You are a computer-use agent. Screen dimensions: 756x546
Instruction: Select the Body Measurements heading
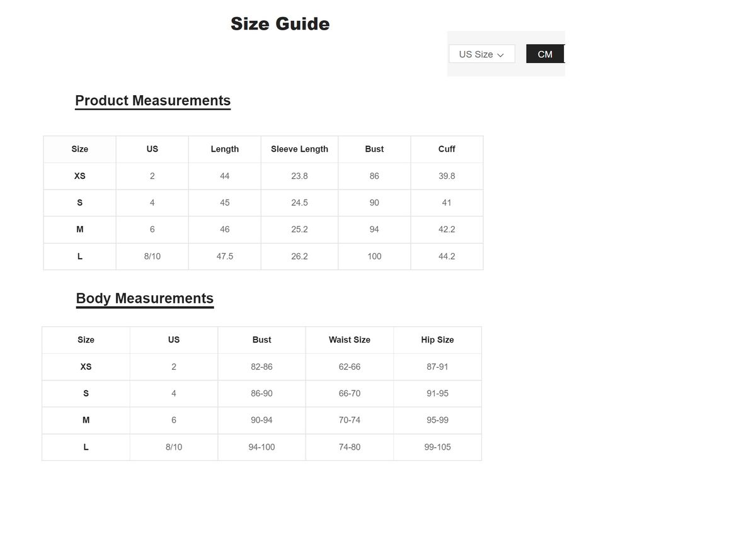pyautogui.click(x=144, y=299)
